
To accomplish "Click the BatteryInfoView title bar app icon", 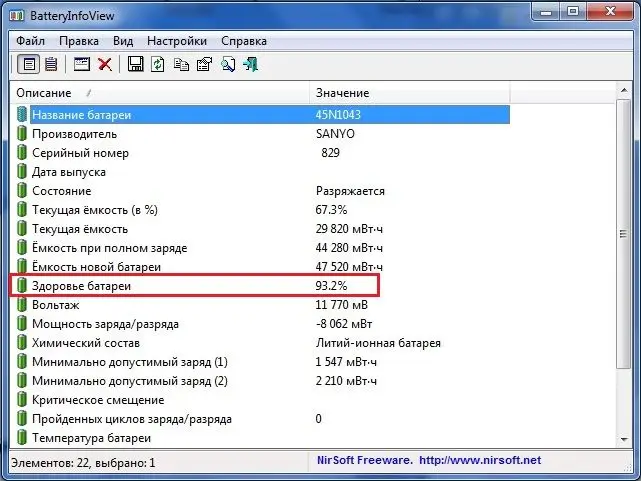I will coord(17,16).
